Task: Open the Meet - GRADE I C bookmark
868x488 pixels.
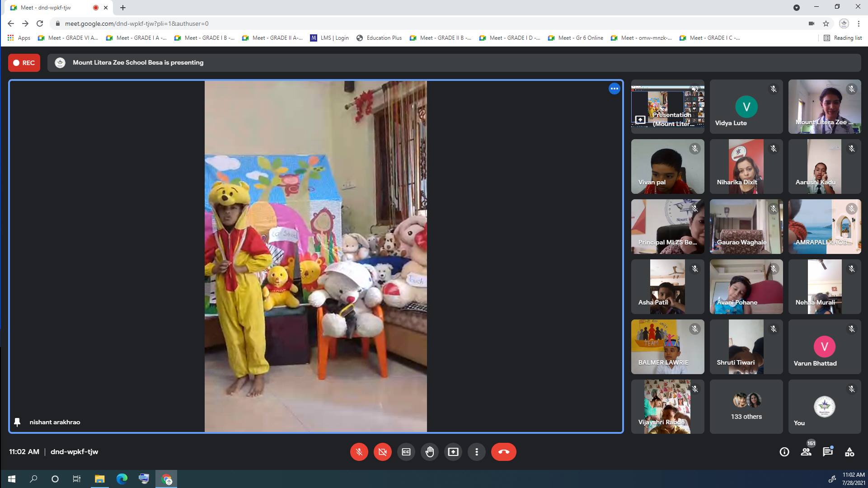Action: [710, 38]
